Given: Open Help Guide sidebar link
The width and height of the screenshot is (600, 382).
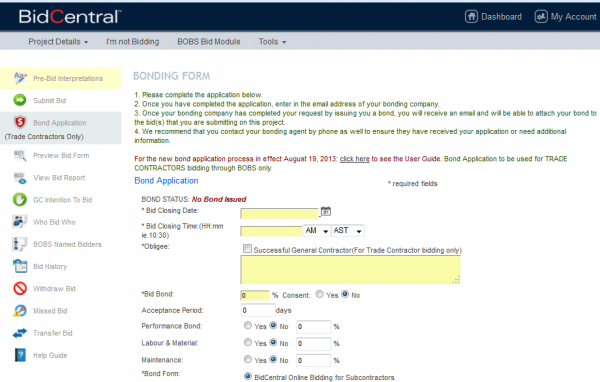Looking at the screenshot, I should point(50,355).
